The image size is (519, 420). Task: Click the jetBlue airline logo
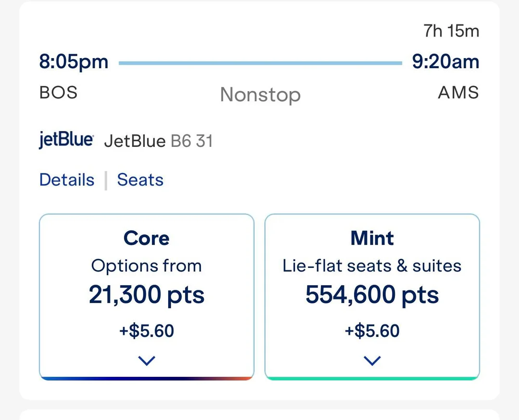coord(66,141)
